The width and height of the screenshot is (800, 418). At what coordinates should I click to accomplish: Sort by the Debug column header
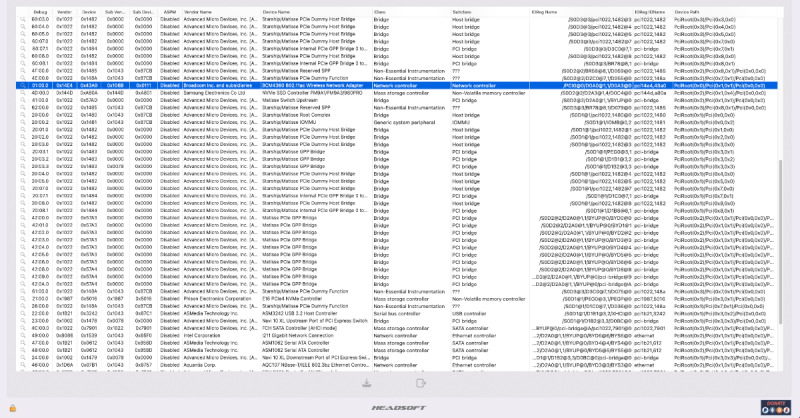pyautogui.click(x=40, y=12)
